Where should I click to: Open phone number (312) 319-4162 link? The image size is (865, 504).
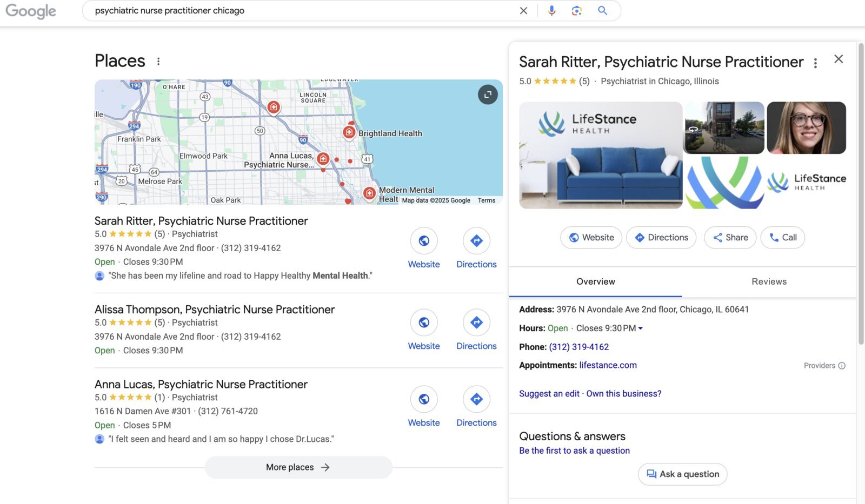579,347
